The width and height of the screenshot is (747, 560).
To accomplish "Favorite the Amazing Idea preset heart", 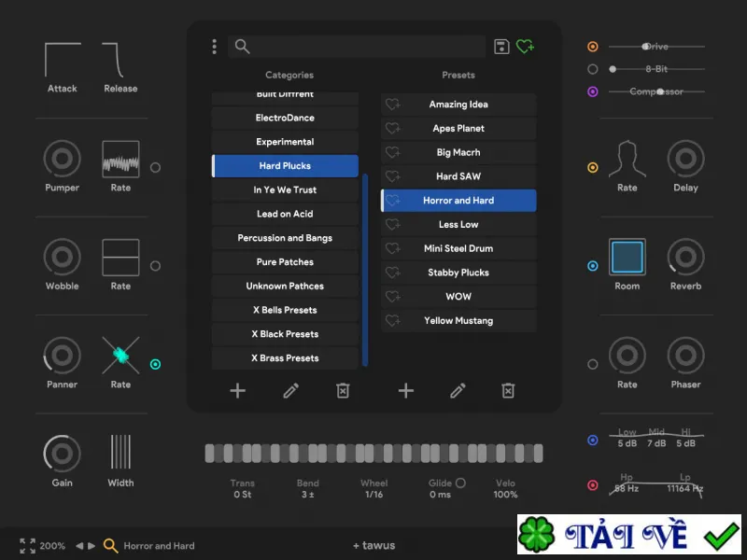I will (x=393, y=105).
